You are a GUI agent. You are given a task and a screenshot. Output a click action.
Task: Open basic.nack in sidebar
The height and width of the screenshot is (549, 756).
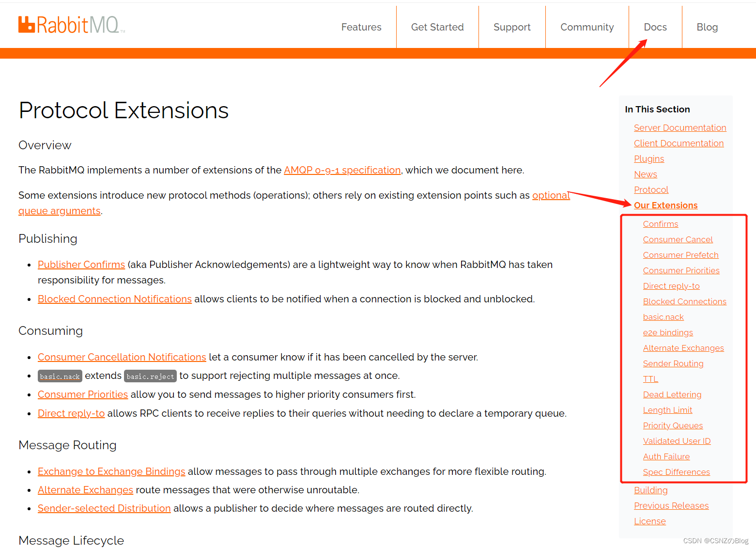[x=663, y=317]
